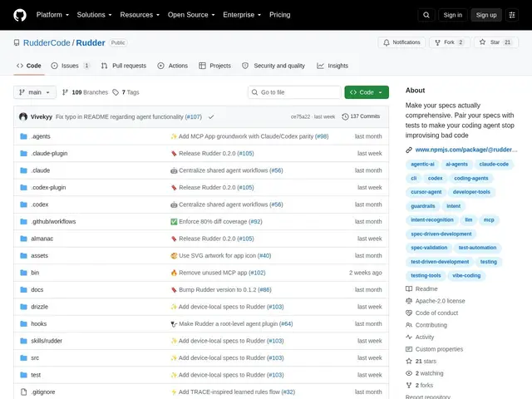Viewport: 532px width, 399px height.
Task: Open the appearance settings icon beside Sign up
Action: pyautogui.click(x=512, y=15)
